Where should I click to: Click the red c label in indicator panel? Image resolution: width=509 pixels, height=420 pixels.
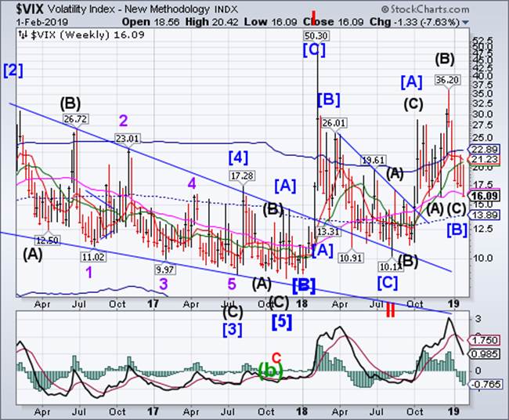(276, 357)
